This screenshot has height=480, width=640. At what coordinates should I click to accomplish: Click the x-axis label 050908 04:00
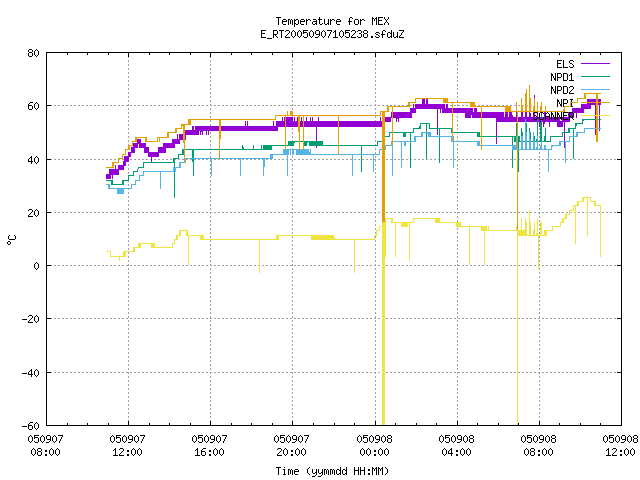pos(457,445)
